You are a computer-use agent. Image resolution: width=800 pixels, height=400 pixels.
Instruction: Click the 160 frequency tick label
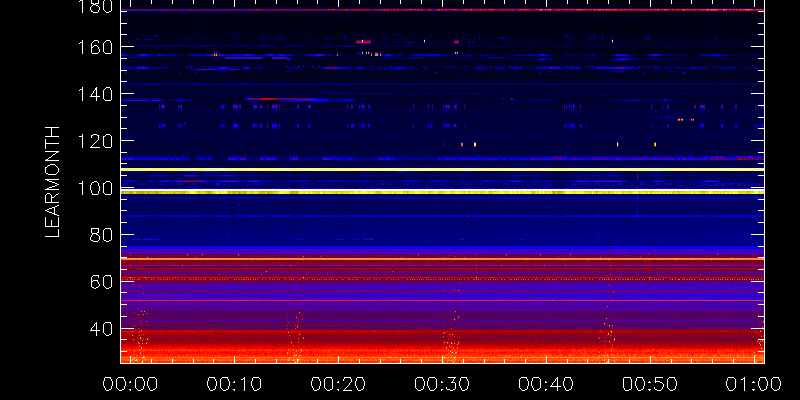(96, 47)
